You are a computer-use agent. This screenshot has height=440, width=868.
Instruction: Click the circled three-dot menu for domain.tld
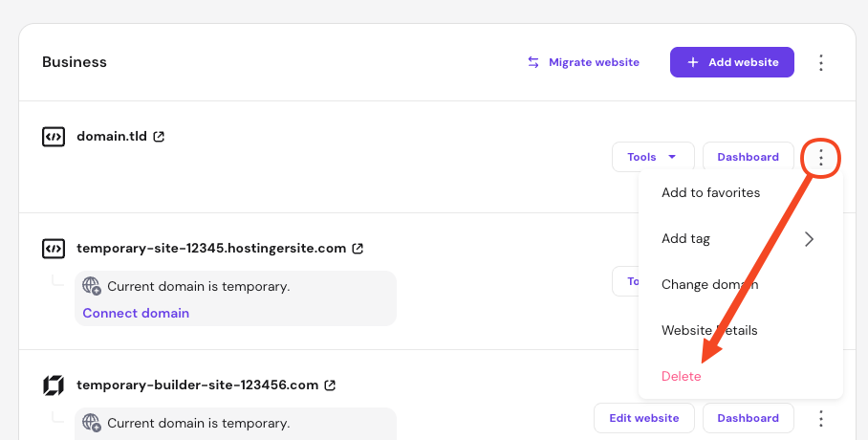click(x=820, y=158)
